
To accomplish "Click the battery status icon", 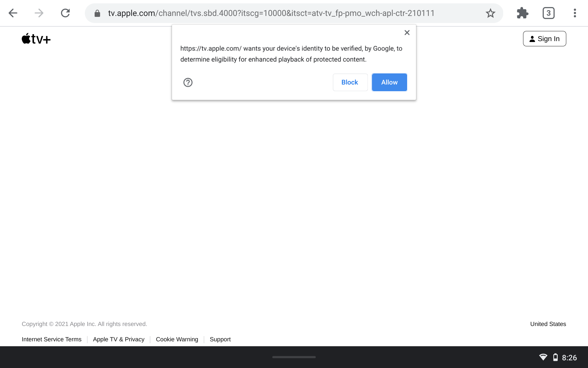I will (555, 357).
